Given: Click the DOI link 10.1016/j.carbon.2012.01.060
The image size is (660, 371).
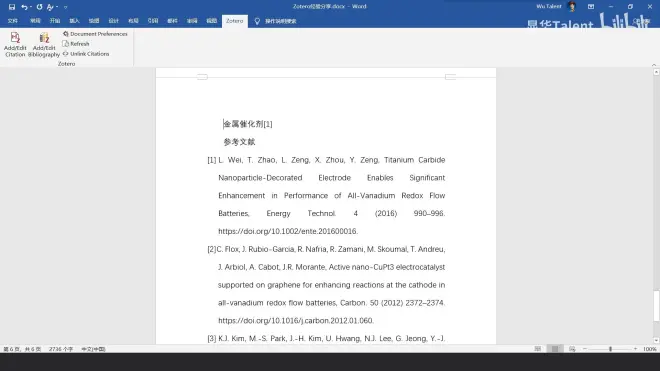Looking at the screenshot, I should pyautogui.click(x=295, y=320).
